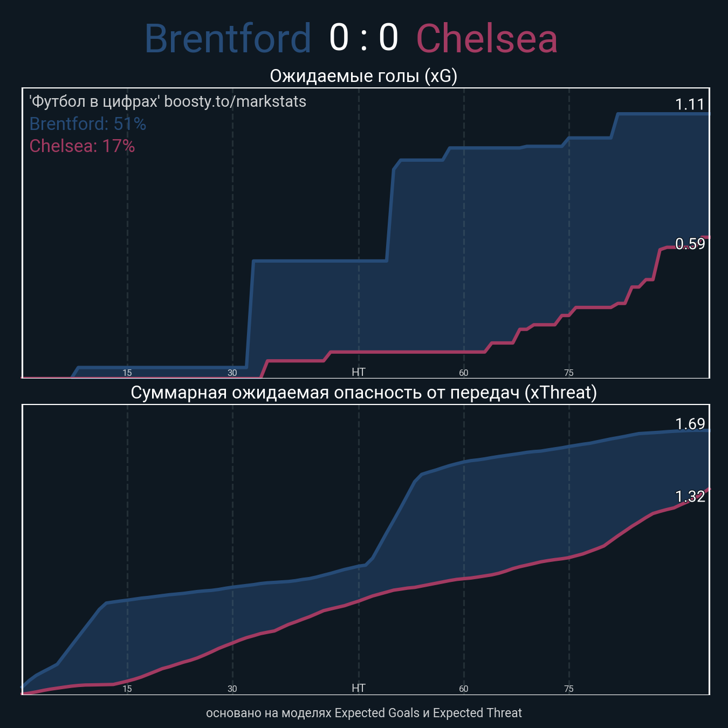Select the Chelsea: 17% legend label
Image resolution: width=728 pixels, height=728 pixels.
tap(82, 146)
